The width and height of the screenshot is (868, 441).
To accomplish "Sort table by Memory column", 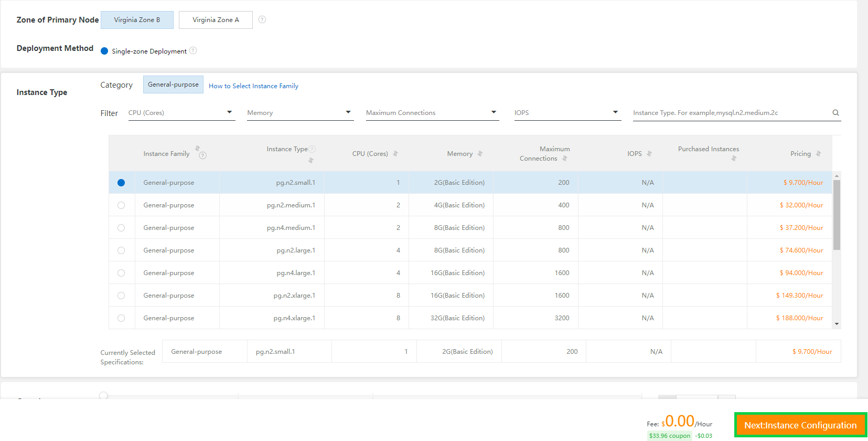I will (480, 154).
